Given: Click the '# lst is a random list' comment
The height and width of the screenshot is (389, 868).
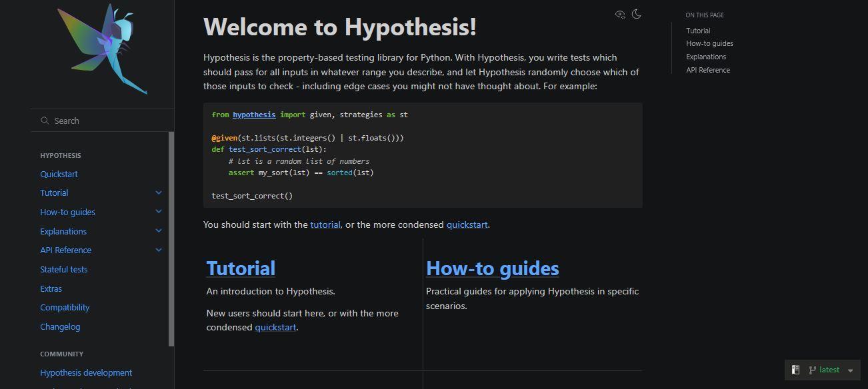Looking at the screenshot, I should click(299, 161).
